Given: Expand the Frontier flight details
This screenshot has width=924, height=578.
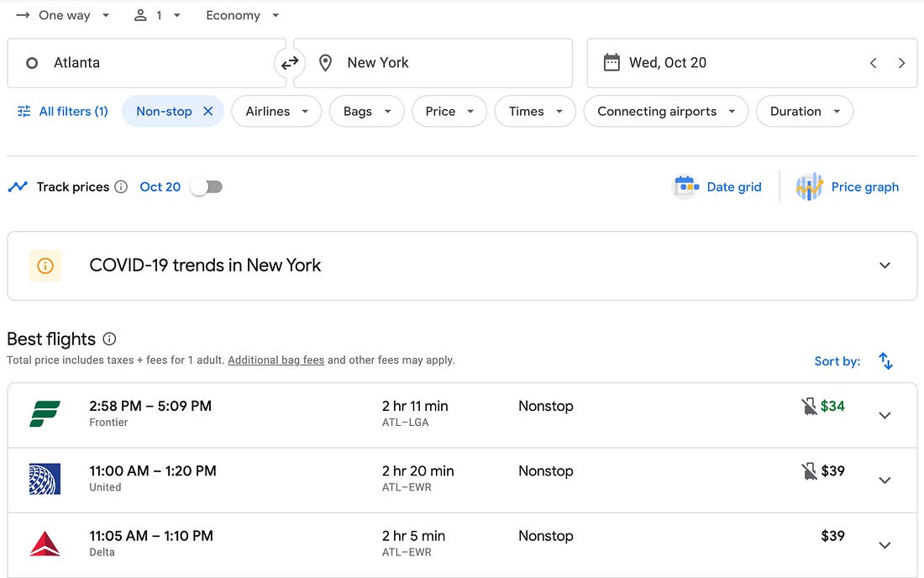Looking at the screenshot, I should point(885,415).
